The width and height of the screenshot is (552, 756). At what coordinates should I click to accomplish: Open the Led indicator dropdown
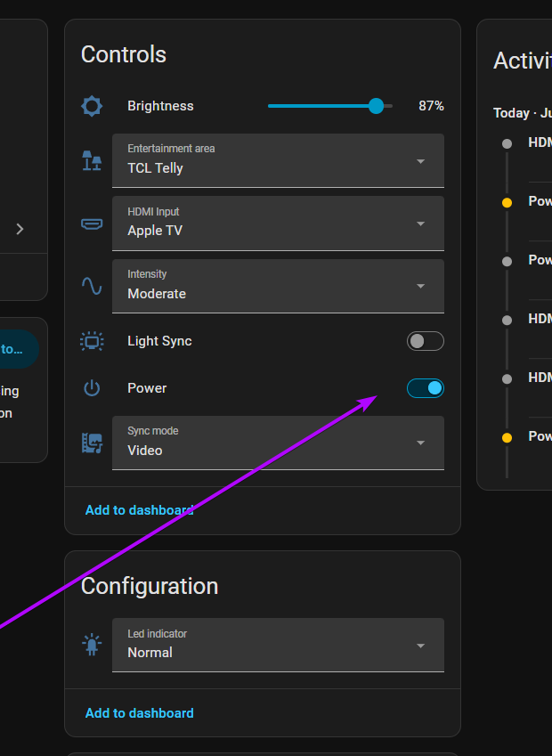tap(278, 645)
